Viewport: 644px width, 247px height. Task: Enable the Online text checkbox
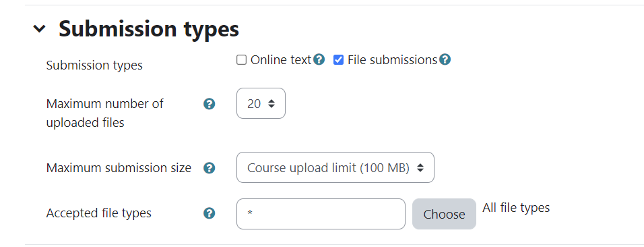241,60
